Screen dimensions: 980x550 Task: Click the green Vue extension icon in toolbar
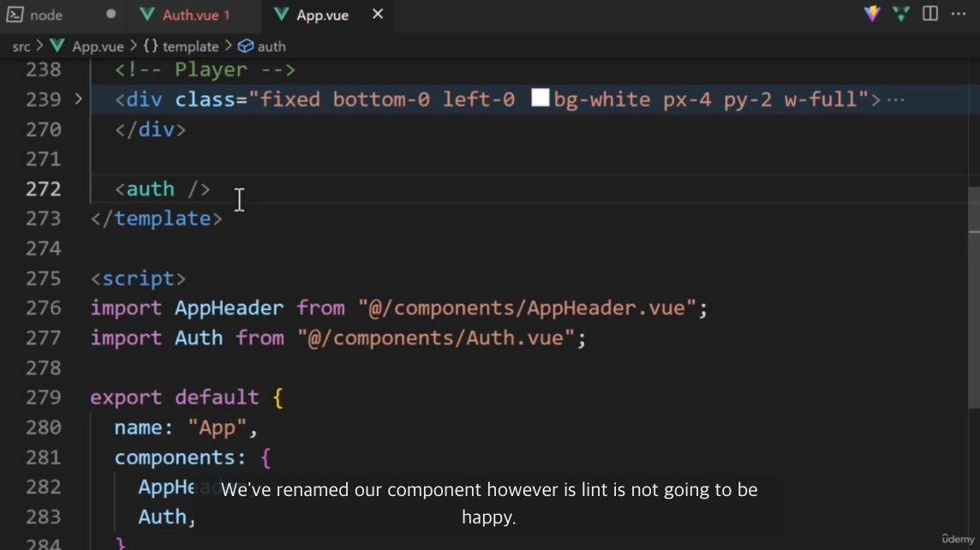pos(900,14)
